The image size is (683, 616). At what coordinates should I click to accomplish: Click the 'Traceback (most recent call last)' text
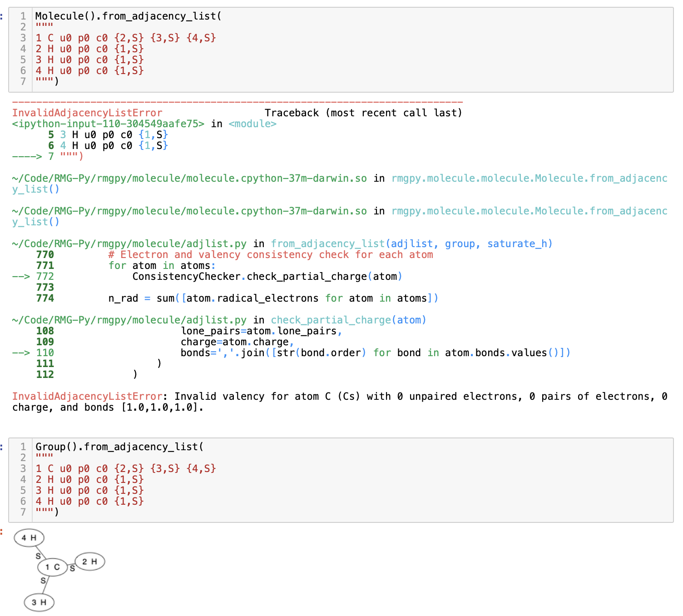click(x=363, y=113)
